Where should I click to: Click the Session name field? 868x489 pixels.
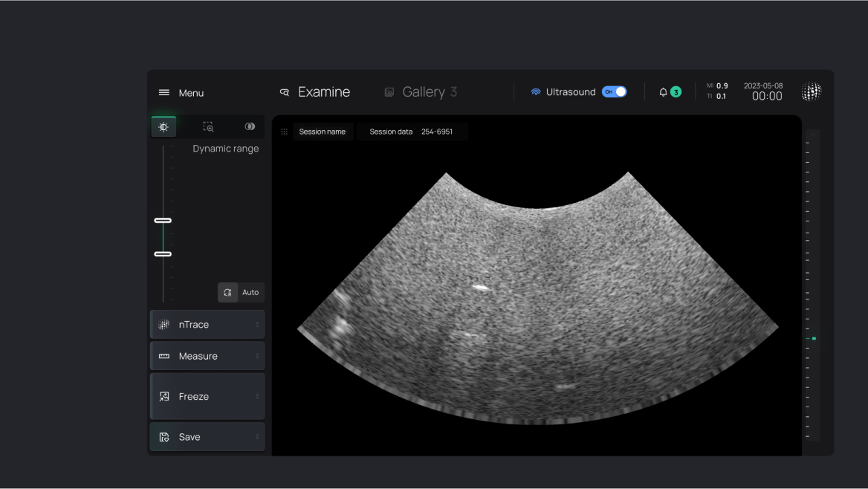(x=322, y=132)
